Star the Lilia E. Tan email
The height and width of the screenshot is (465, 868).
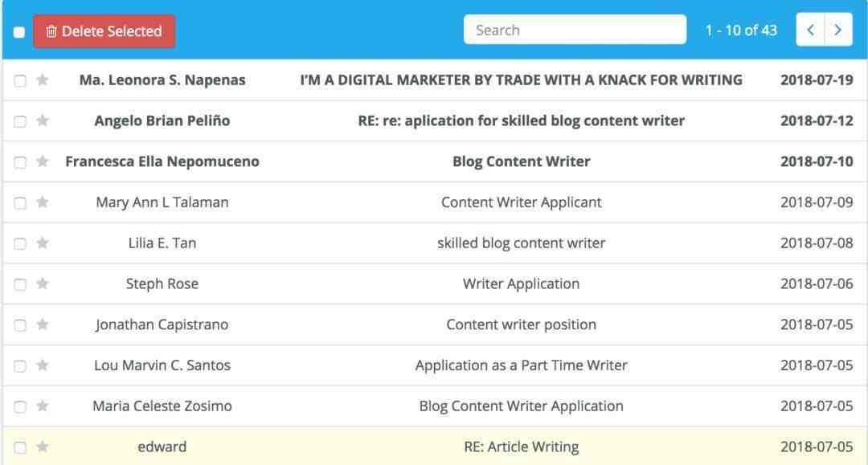(x=42, y=243)
